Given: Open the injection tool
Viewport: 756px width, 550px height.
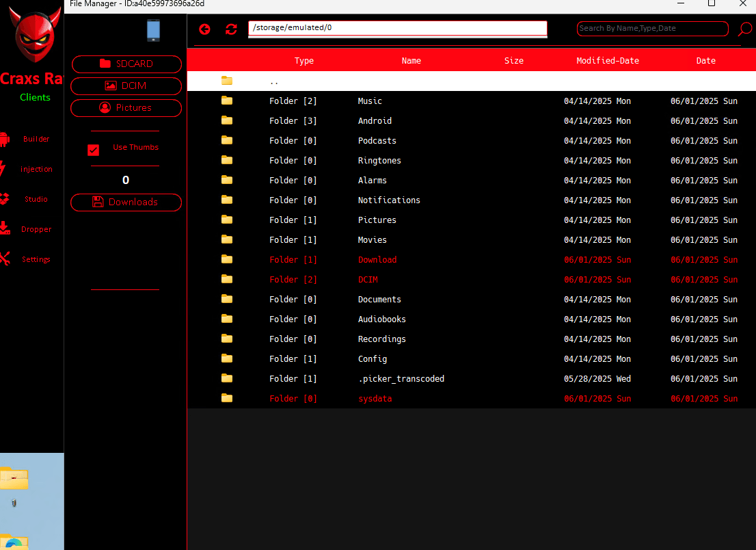Looking at the screenshot, I should [36, 169].
